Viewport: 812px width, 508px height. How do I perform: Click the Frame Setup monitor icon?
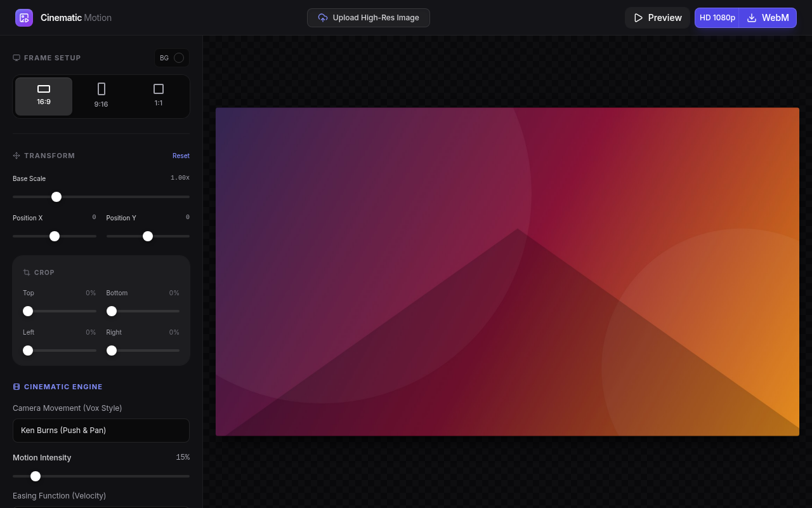point(16,58)
